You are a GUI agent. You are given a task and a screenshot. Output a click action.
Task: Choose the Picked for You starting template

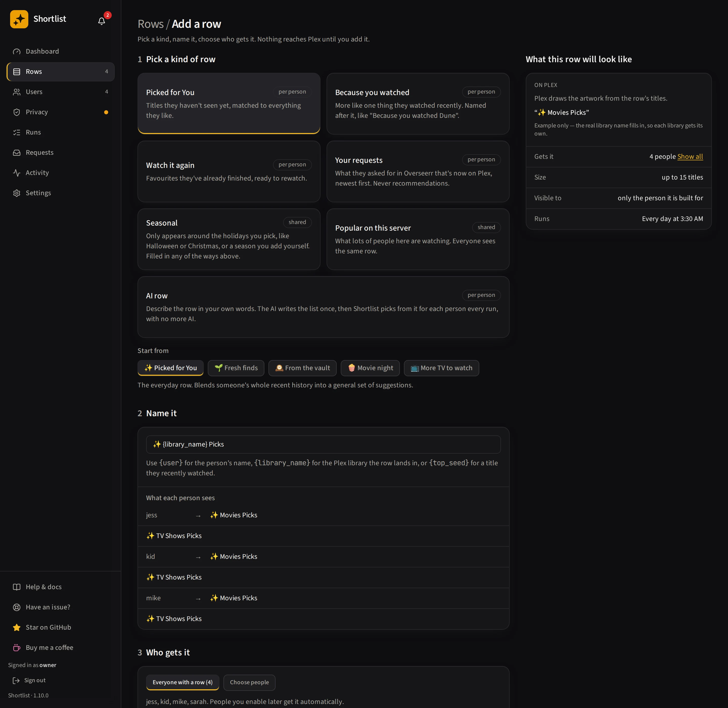[x=171, y=368]
